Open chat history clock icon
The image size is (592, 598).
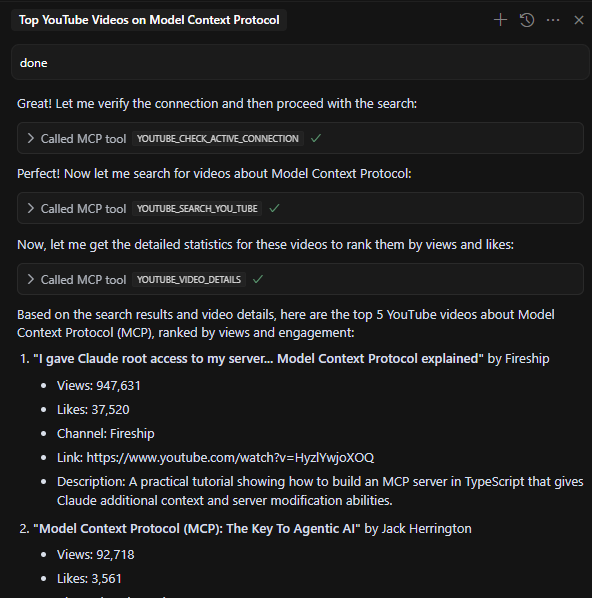527,20
